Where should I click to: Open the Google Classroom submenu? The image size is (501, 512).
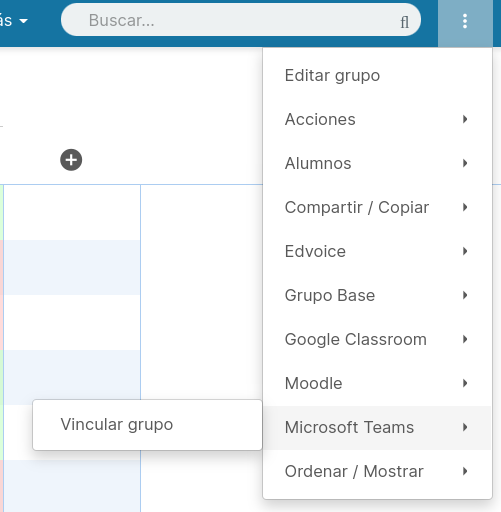pos(377,339)
